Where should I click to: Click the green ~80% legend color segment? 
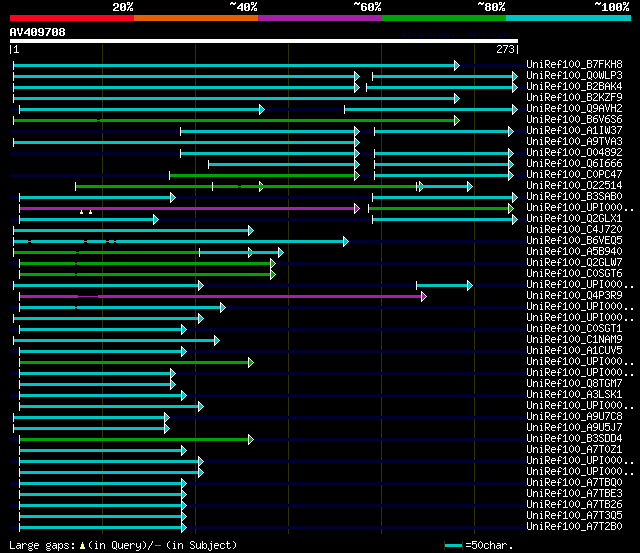tap(444, 18)
